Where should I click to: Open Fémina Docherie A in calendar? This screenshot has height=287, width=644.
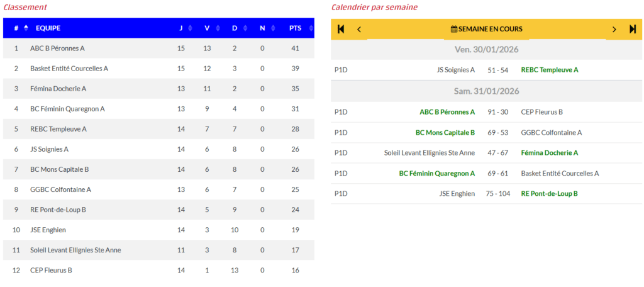[x=550, y=153]
